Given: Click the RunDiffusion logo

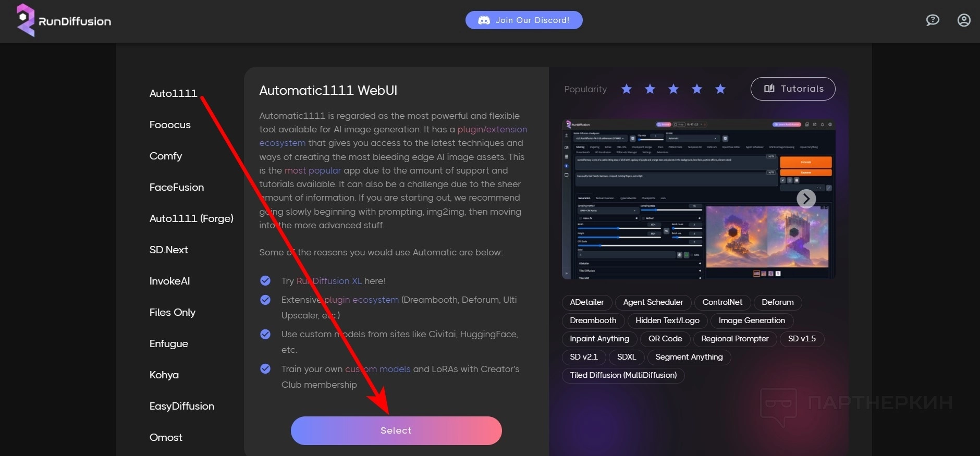Looking at the screenshot, I should pos(64,21).
